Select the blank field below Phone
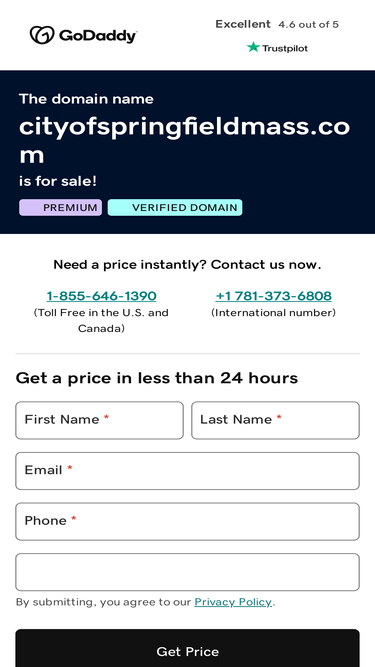The width and height of the screenshot is (375, 667). 188,572
